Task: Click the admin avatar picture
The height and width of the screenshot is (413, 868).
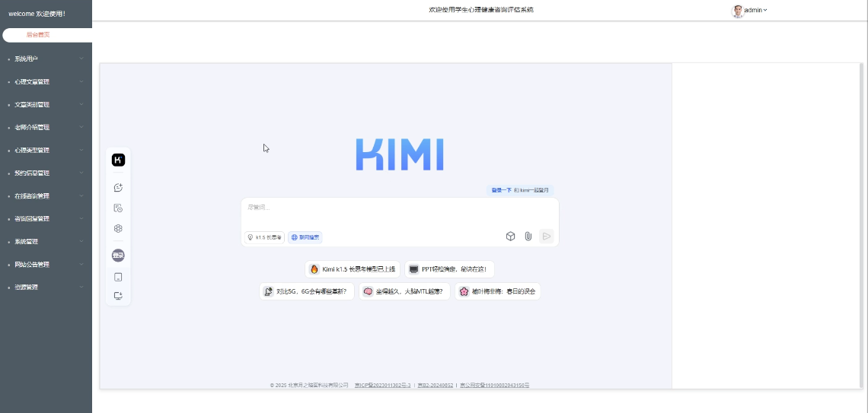Action: pos(737,11)
